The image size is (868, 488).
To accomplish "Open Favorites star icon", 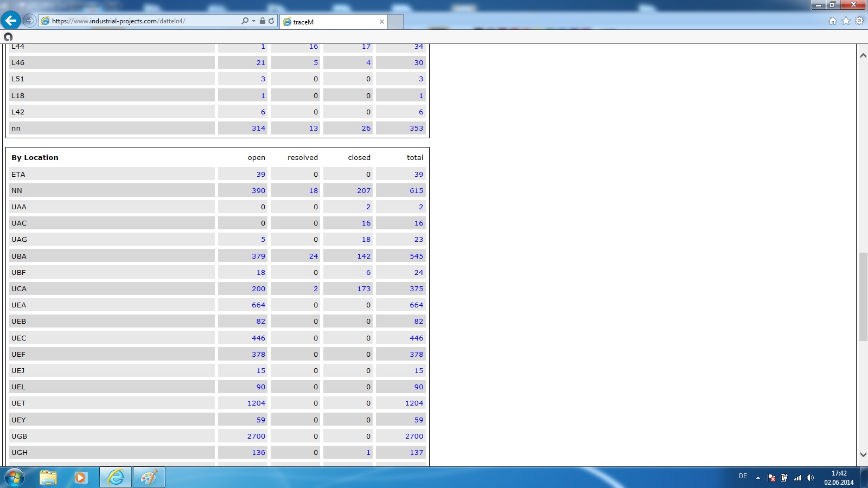I will click(x=846, y=21).
